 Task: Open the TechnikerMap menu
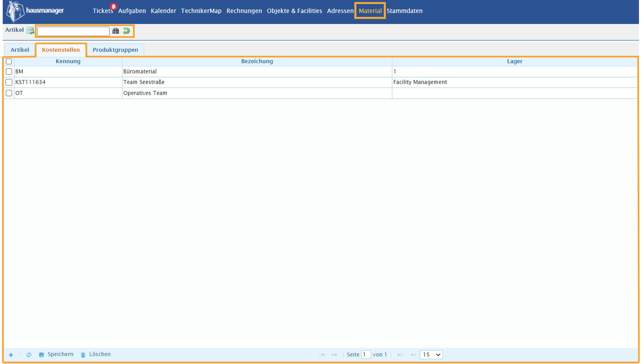point(201,11)
